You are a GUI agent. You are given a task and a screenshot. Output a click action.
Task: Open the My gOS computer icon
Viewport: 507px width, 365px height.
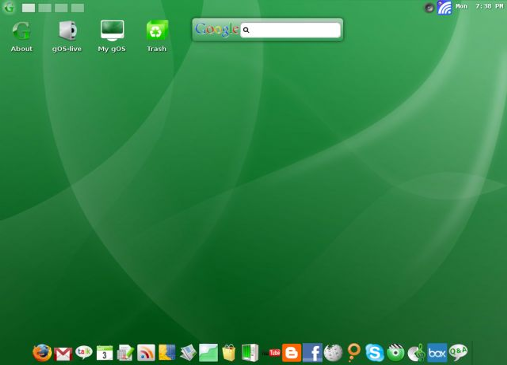[112, 36]
